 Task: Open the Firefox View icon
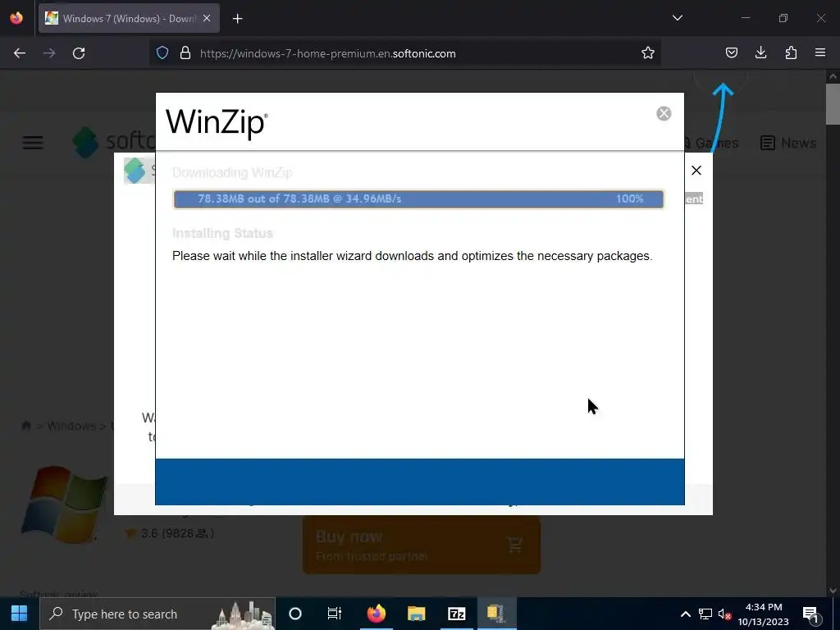point(16,18)
